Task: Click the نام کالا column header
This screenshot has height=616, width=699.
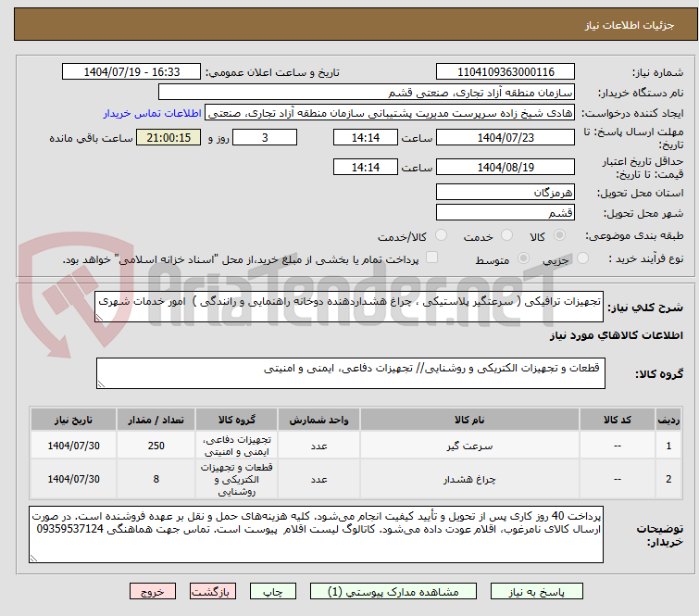Action: pos(469,420)
